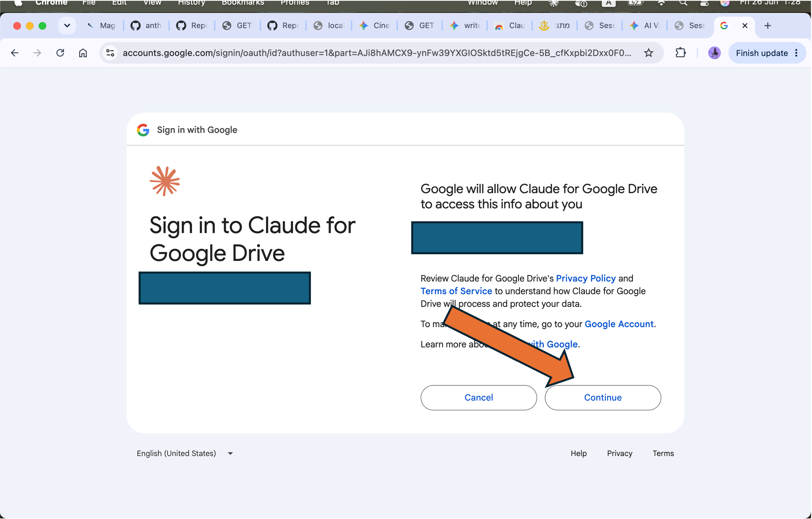Open the Privacy footer link
Screen dimensions: 812x519
(619, 453)
